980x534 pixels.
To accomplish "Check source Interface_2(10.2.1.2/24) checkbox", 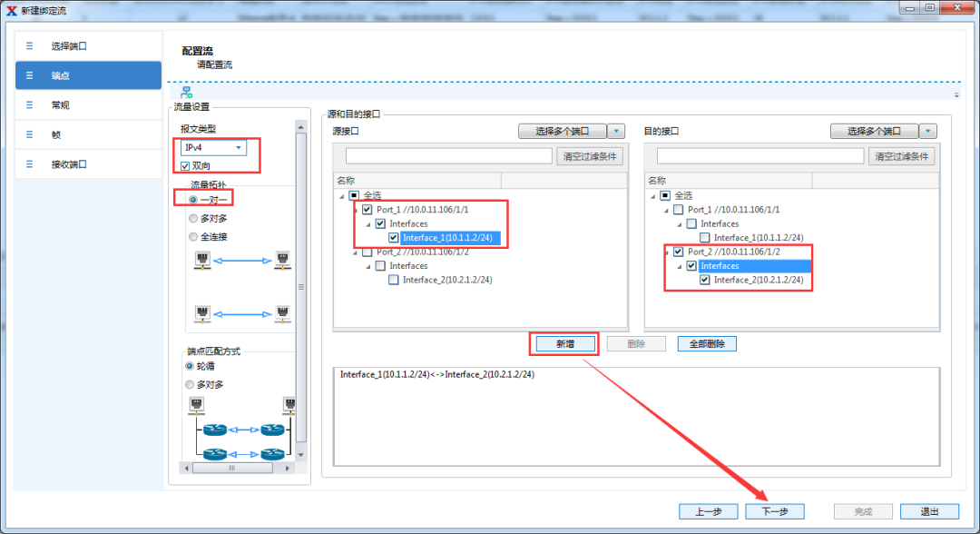I will click(393, 280).
